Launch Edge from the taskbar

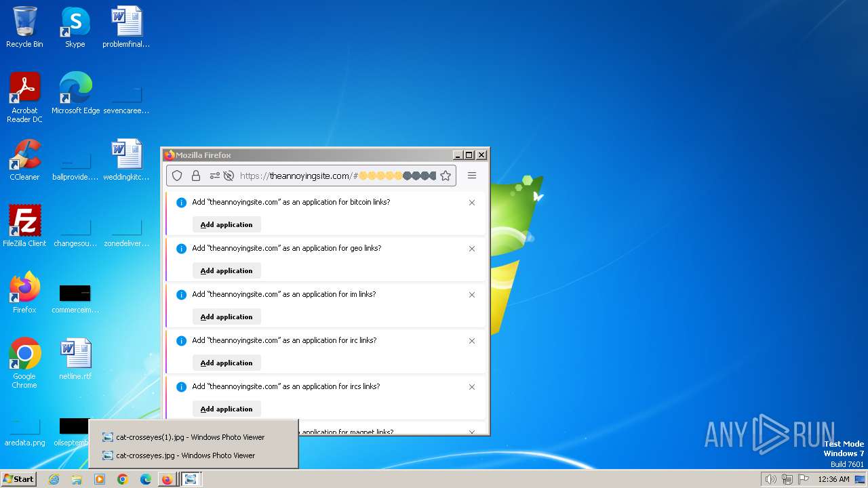[x=146, y=479]
